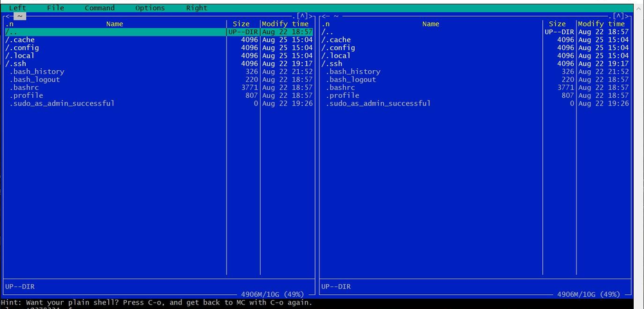Sort the right panel by the Size column header
The height and width of the screenshot is (309, 644).
pyautogui.click(x=557, y=24)
